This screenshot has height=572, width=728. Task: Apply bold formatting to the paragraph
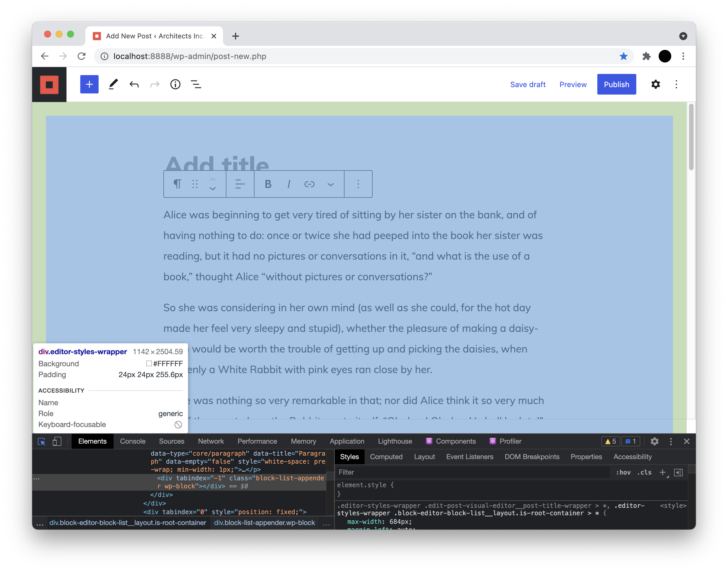[x=268, y=184]
